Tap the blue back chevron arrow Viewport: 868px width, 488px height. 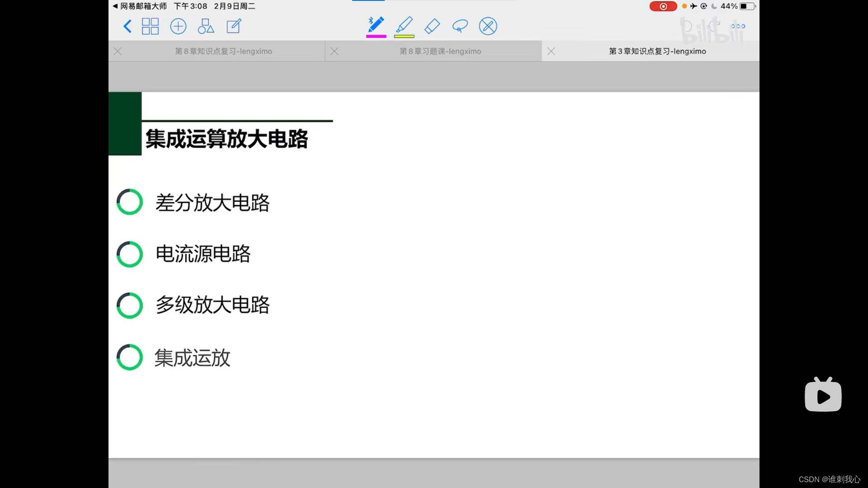coord(127,26)
